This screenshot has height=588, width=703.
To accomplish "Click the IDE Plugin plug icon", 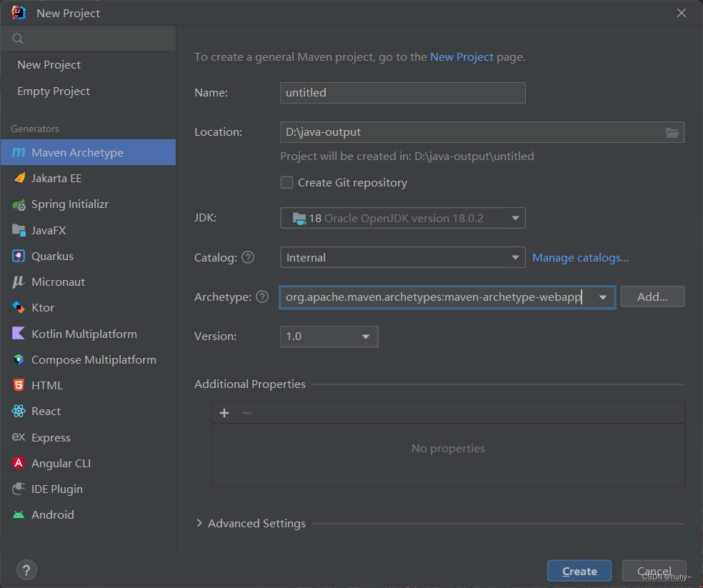I will 19,489.
